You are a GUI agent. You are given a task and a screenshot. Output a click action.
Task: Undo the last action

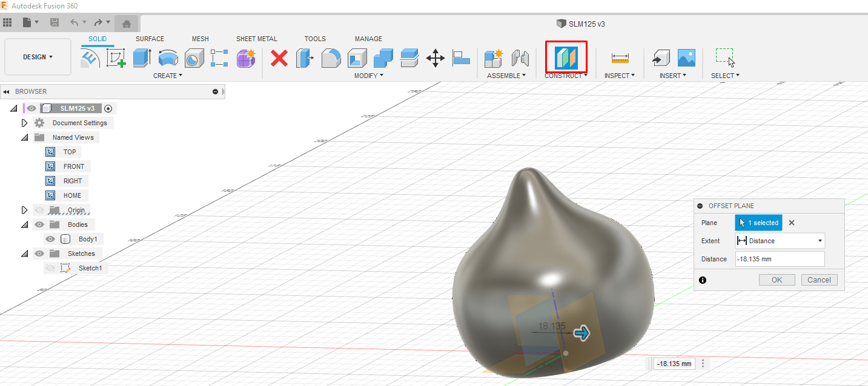[75, 22]
